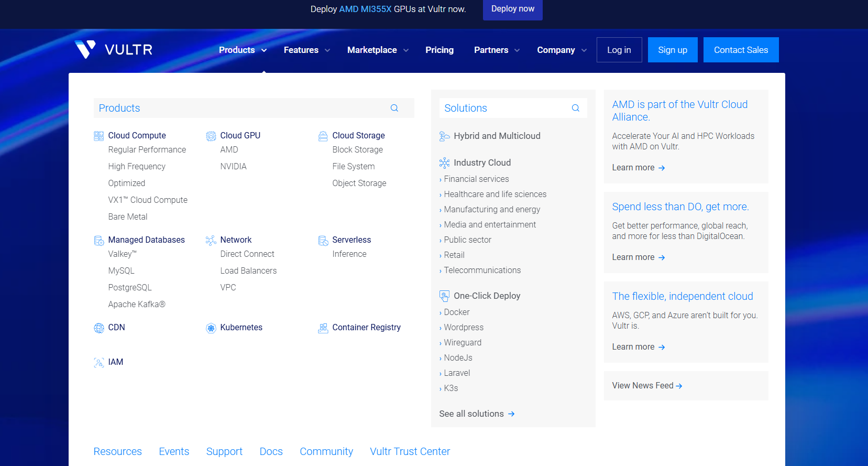Screen dimensions: 868x466
Task: Open "The flexible, independent cloud" headline
Action: [683, 296]
